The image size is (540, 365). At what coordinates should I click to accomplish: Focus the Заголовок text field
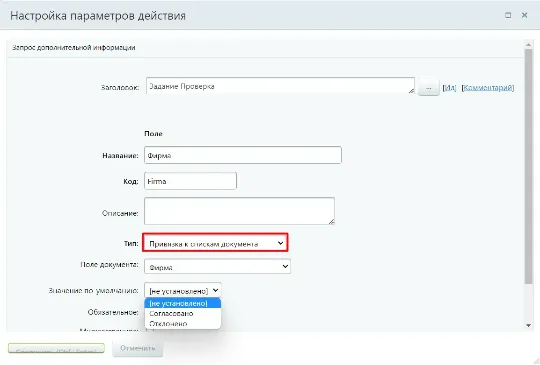coord(280,86)
